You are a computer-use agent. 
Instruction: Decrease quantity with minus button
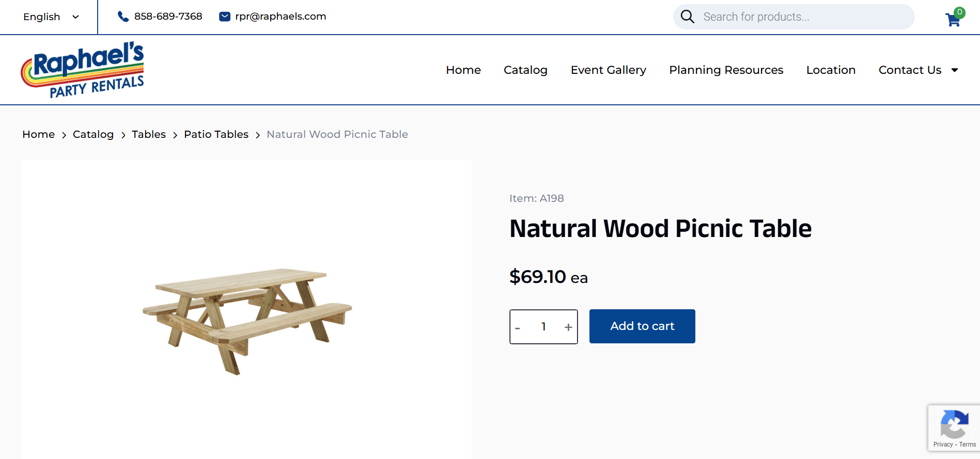(518, 327)
